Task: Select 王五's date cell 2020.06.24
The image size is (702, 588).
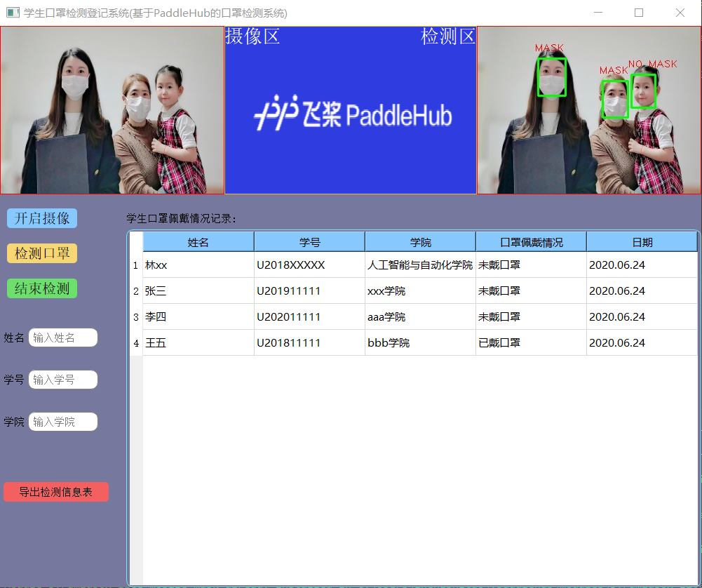Action: coord(642,343)
